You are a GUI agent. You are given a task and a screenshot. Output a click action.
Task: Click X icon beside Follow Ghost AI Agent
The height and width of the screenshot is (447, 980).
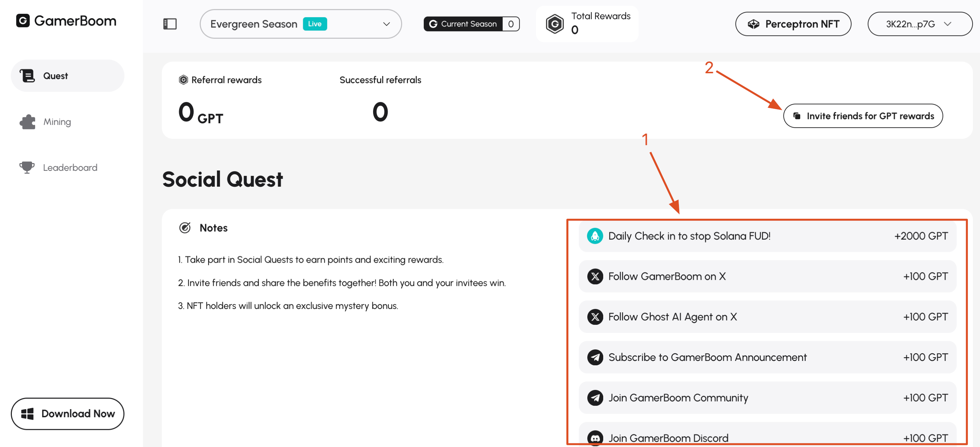[x=595, y=317]
